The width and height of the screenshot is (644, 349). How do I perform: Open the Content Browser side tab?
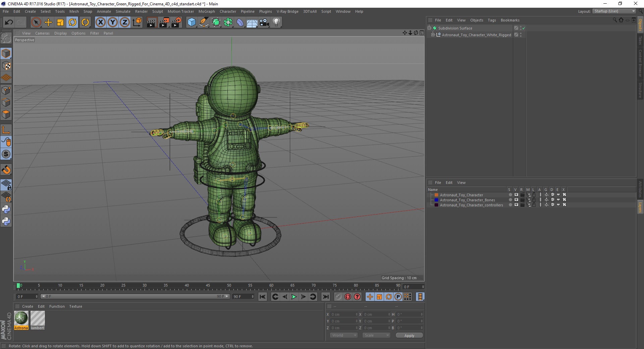coord(640,63)
